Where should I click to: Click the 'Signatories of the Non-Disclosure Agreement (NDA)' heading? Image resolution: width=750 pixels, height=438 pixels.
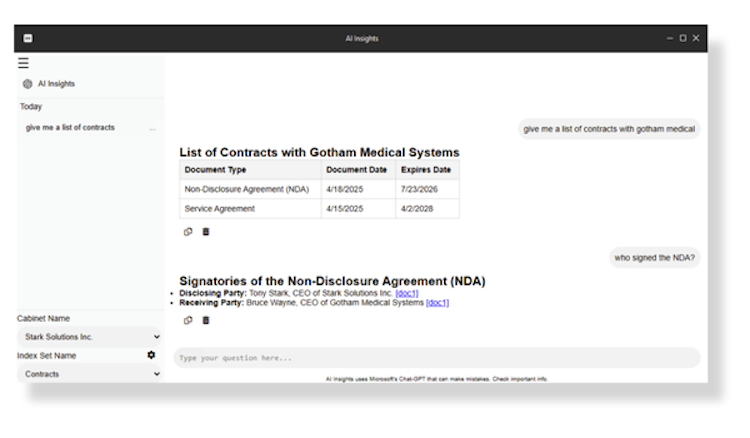(332, 281)
